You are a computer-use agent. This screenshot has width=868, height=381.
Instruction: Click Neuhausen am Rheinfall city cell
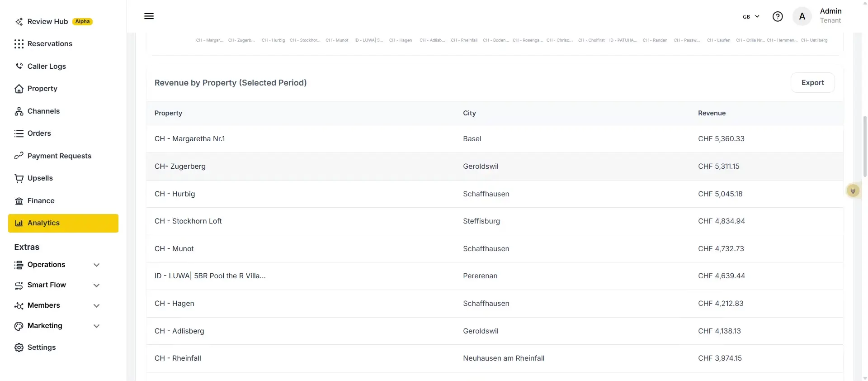coord(503,358)
